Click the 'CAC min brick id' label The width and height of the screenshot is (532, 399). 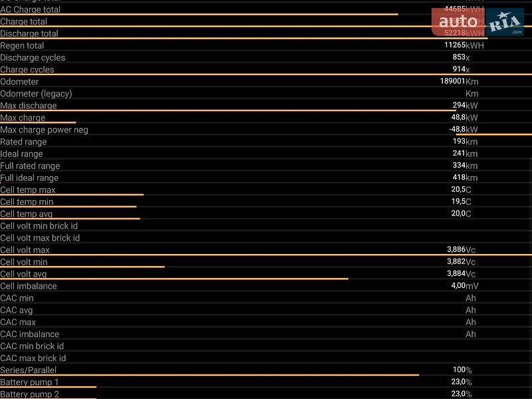click(32, 346)
